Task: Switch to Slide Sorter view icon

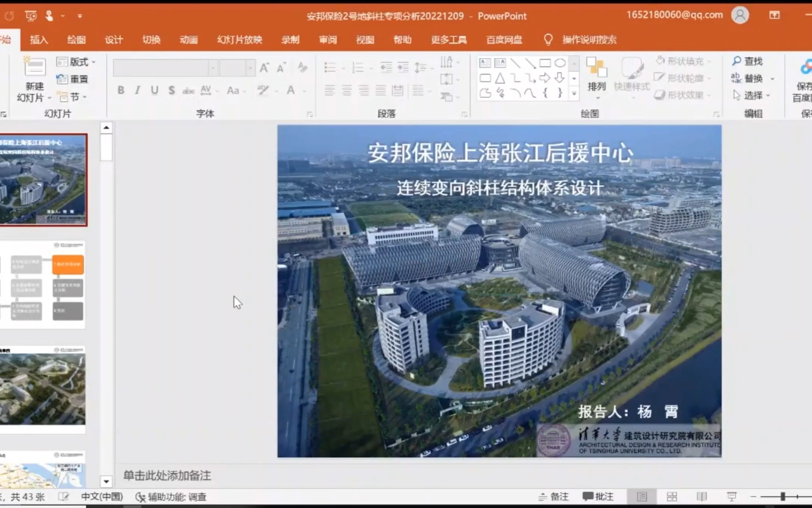Action: 672,496
